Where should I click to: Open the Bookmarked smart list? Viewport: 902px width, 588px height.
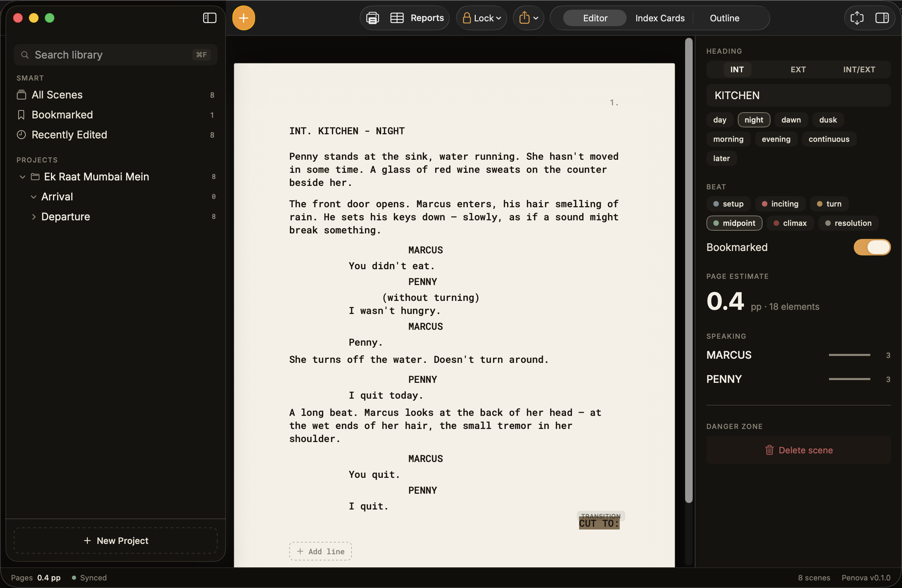[x=115, y=115]
